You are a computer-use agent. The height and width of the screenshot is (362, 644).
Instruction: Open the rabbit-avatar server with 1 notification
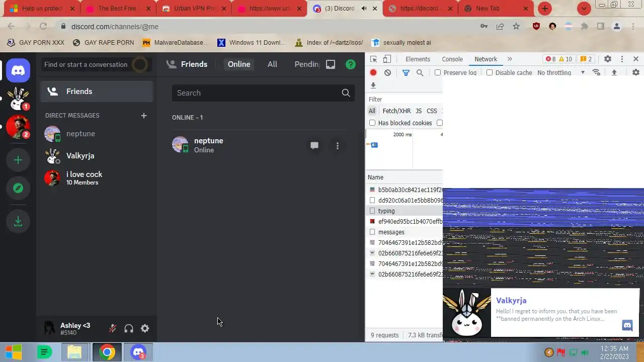pyautogui.click(x=18, y=99)
